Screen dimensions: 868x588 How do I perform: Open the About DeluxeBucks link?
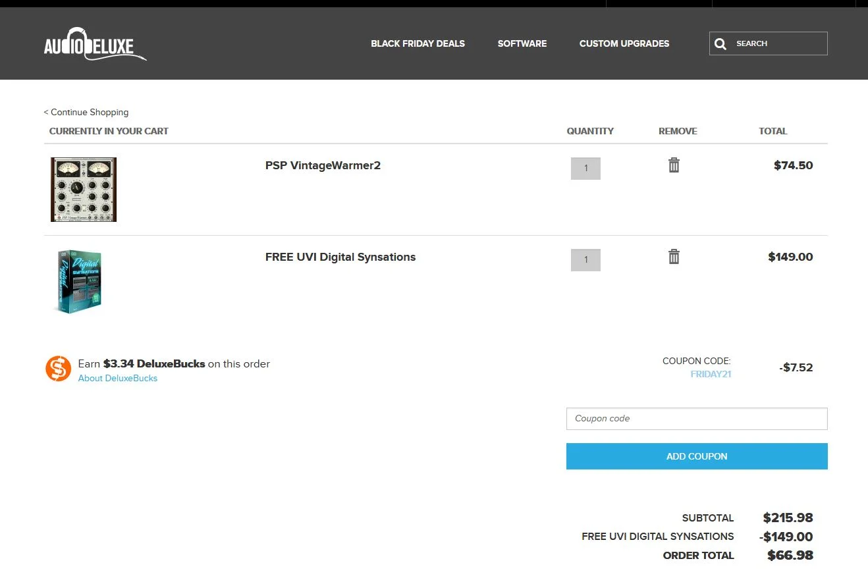(118, 379)
